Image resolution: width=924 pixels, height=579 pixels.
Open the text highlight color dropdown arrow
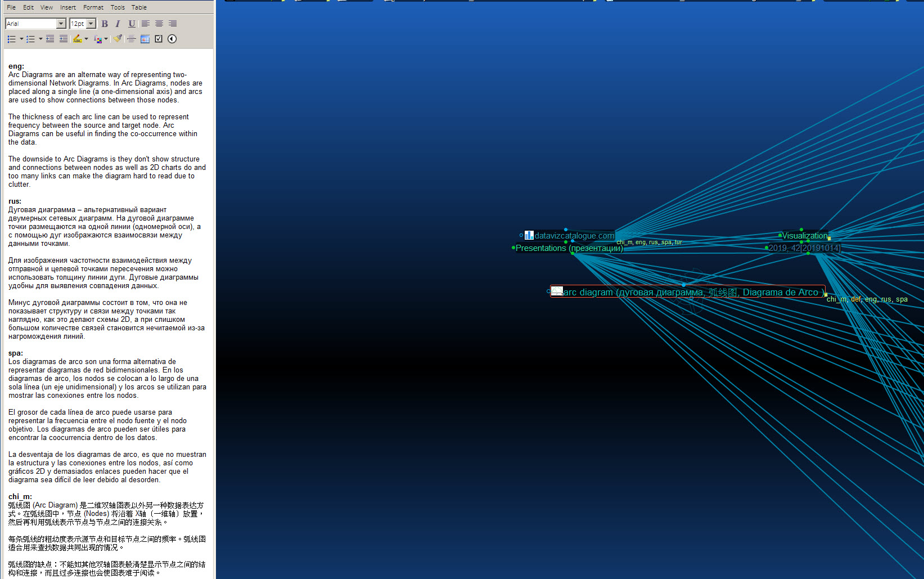[x=86, y=38]
